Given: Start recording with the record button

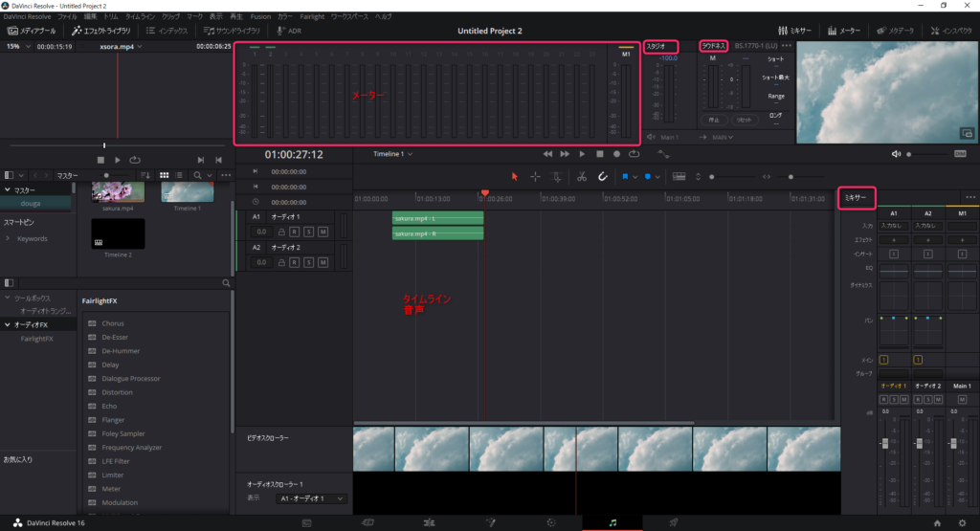Looking at the screenshot, I should 617,154.
